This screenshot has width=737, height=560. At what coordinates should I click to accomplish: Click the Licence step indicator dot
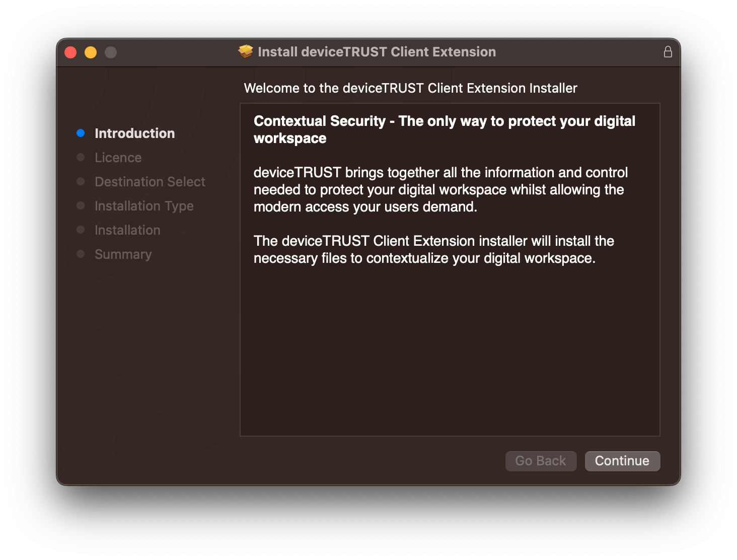point(81,157)
